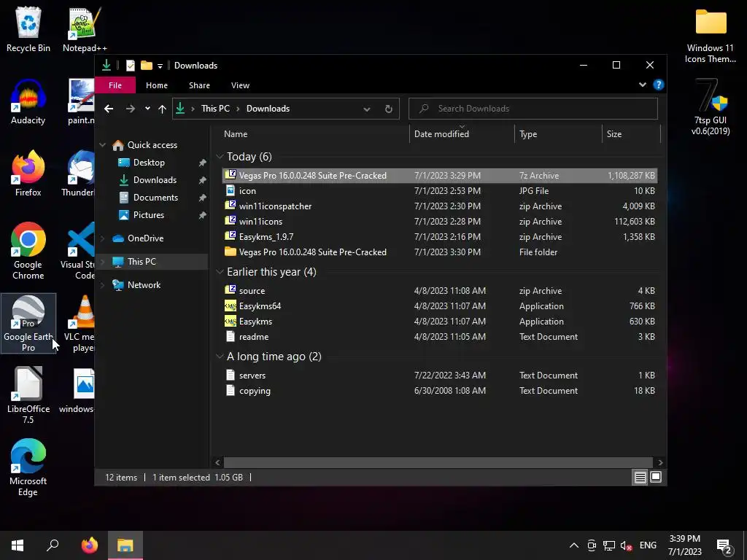The image size is (747, 560).
Task: Collapse the Earlier this year (4) group
Action: click(220, 272)
